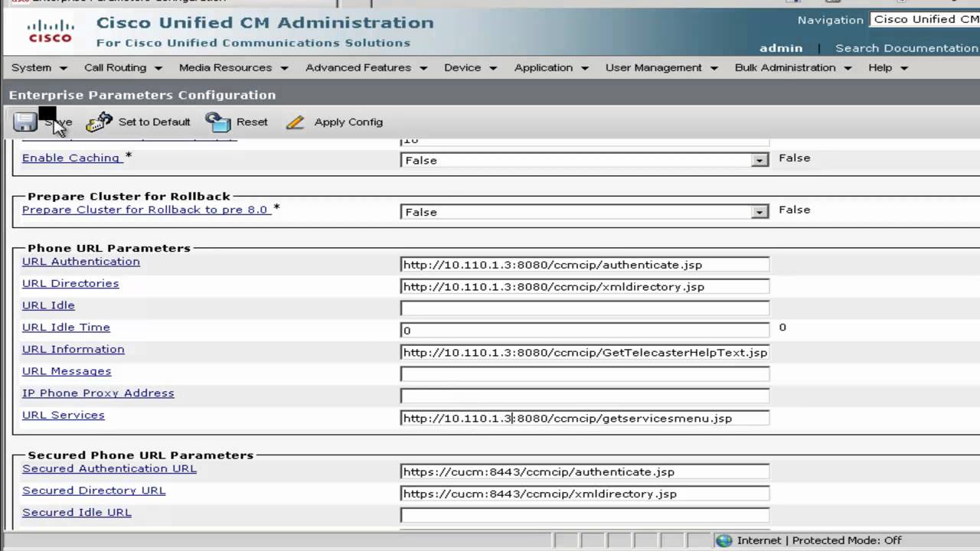Click the Apply Config pencil icon

pos(296,122)
